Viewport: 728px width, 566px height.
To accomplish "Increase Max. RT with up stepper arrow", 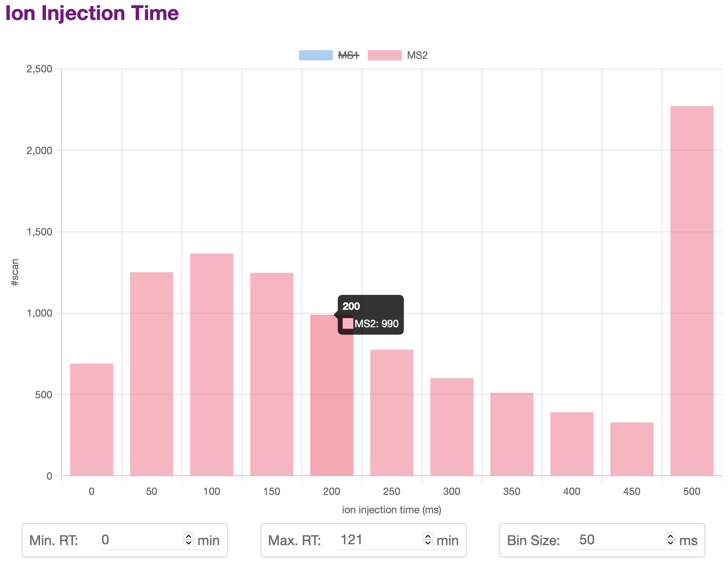I will [428, 536].
